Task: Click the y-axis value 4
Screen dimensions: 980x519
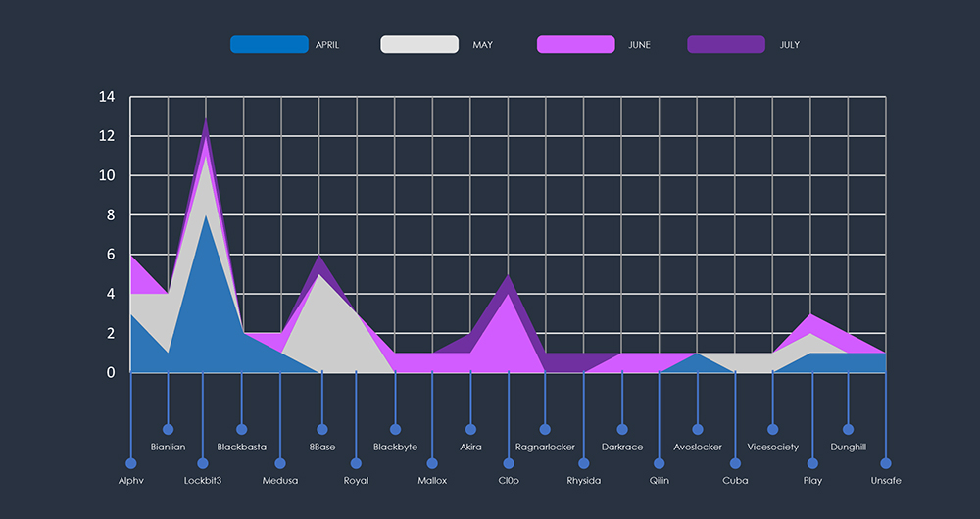Action: [x=112, y=294]
